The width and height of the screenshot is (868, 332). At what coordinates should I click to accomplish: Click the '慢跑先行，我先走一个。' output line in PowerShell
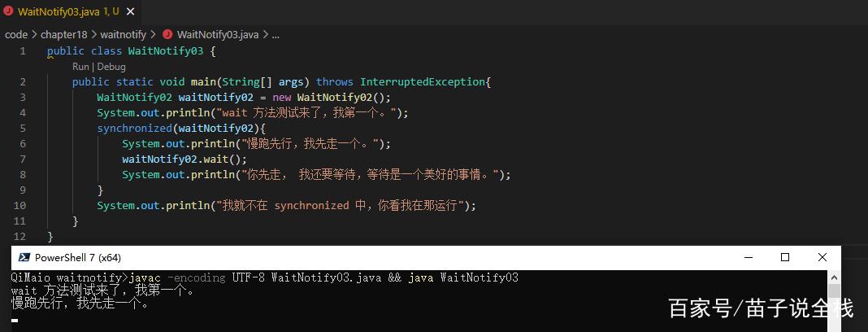pyautogui.click(x=80, y=304)
